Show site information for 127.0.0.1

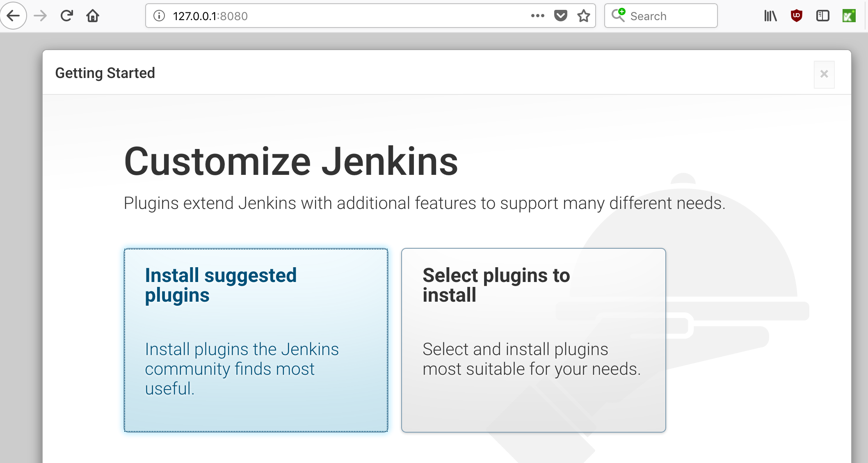159,16
